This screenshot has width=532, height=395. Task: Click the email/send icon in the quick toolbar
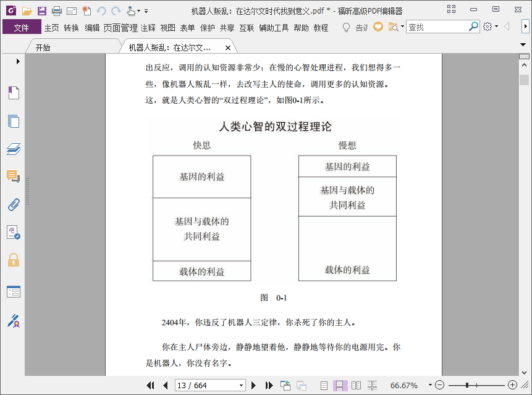tap(72, 11)
